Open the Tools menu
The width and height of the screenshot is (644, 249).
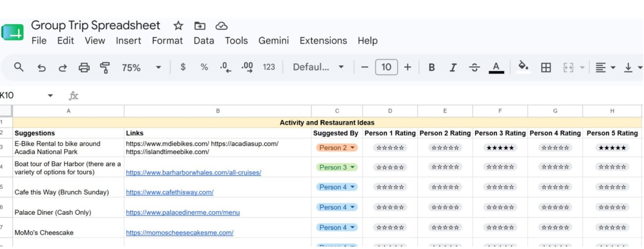click(x=237, y=41)
